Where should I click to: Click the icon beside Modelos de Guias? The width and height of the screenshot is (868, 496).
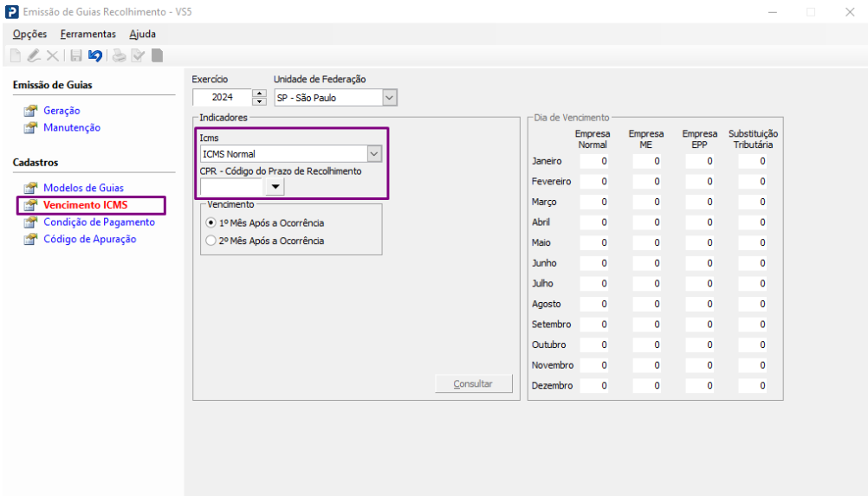[30, 188]
